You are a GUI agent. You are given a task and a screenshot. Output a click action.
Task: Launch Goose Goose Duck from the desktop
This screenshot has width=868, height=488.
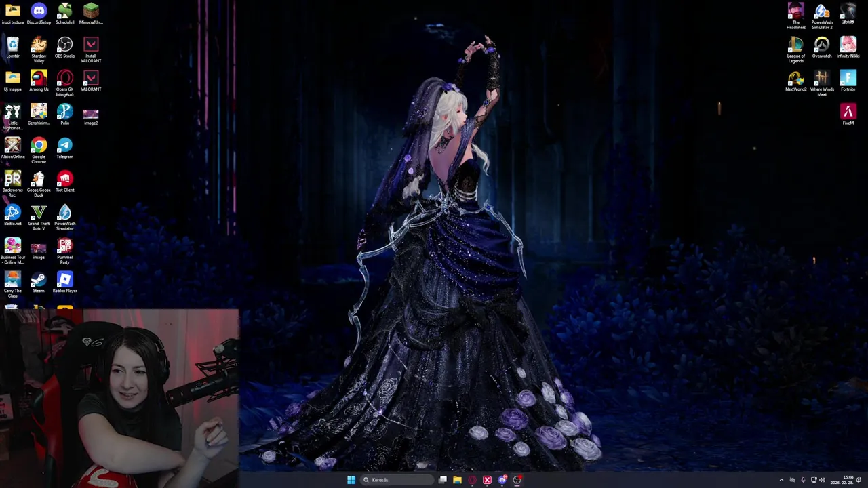coord(39,184)
